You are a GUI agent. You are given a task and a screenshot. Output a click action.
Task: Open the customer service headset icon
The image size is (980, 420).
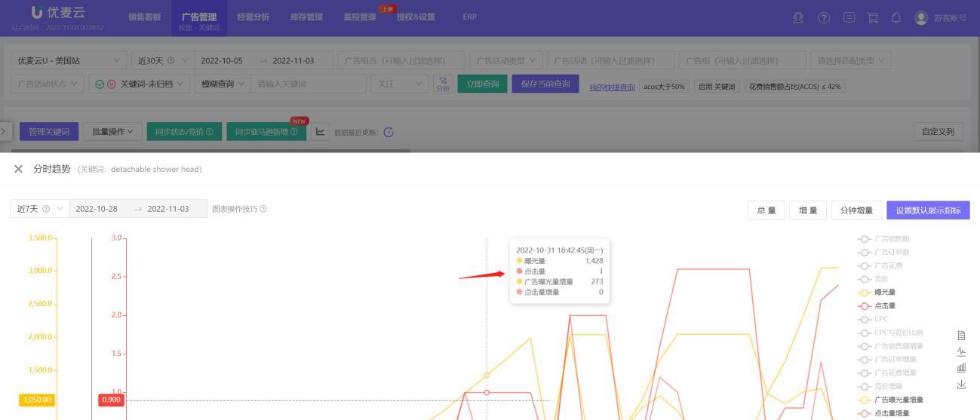coord(798,17)
